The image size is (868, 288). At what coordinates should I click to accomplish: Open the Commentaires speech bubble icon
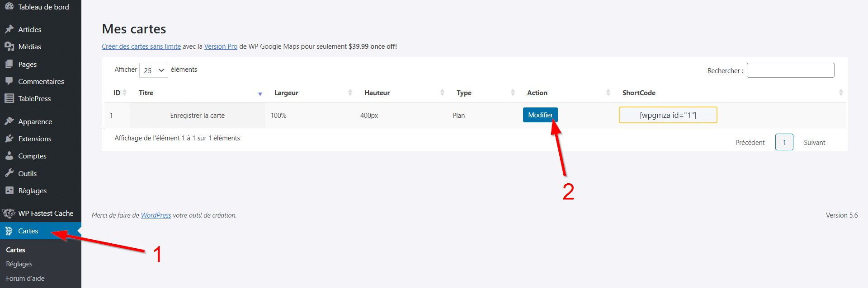click(9, 81)
